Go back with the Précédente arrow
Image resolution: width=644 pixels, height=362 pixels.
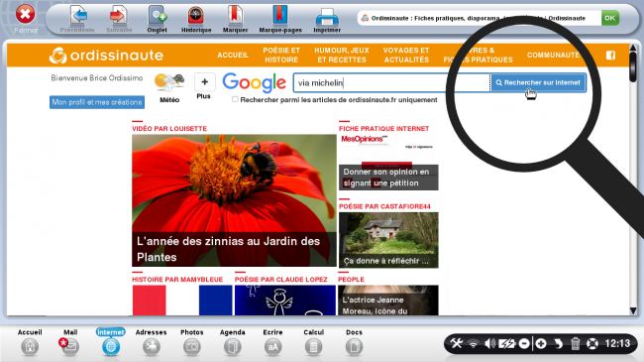point(77,19)
